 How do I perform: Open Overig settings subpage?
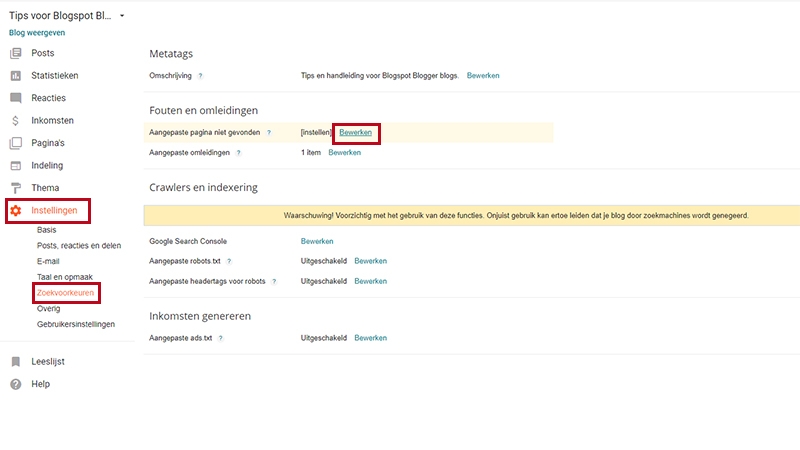click(x=48, y=309)
